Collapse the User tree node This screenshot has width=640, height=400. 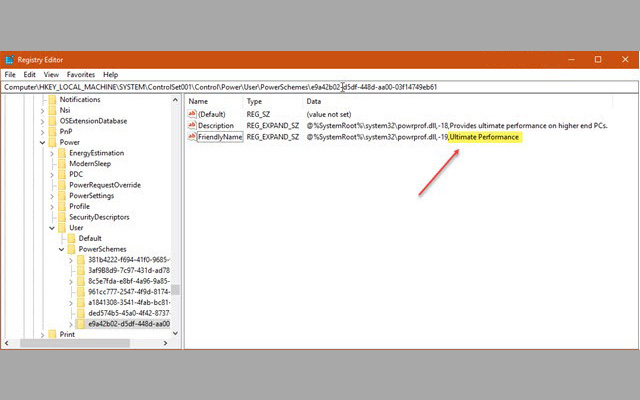click(x=52, y=228)
